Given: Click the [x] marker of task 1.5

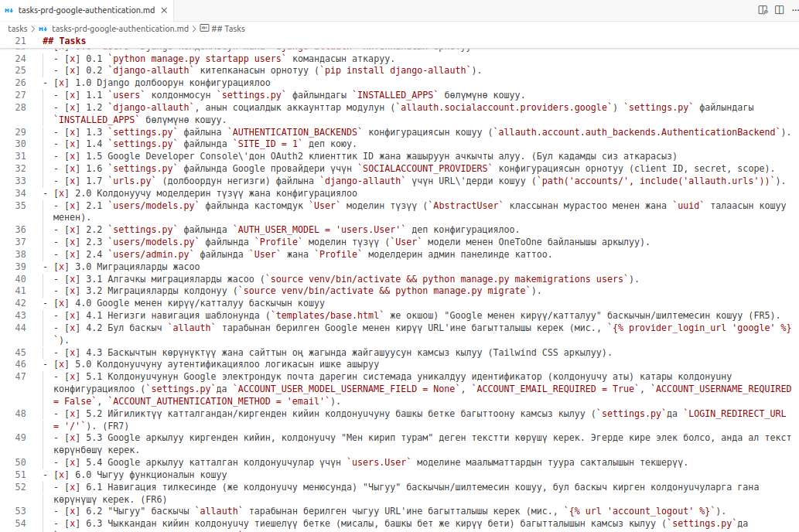Looking at the screenshot, I should [73, 156].
